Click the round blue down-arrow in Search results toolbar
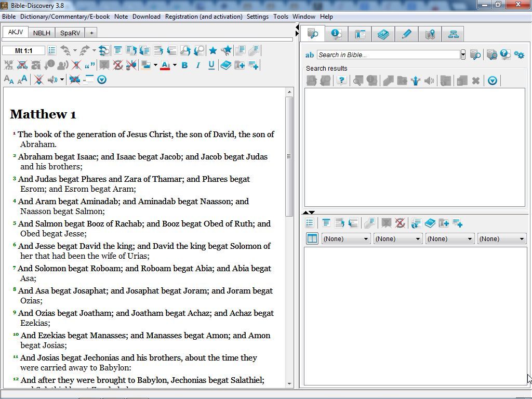 (x=493, y=81)
